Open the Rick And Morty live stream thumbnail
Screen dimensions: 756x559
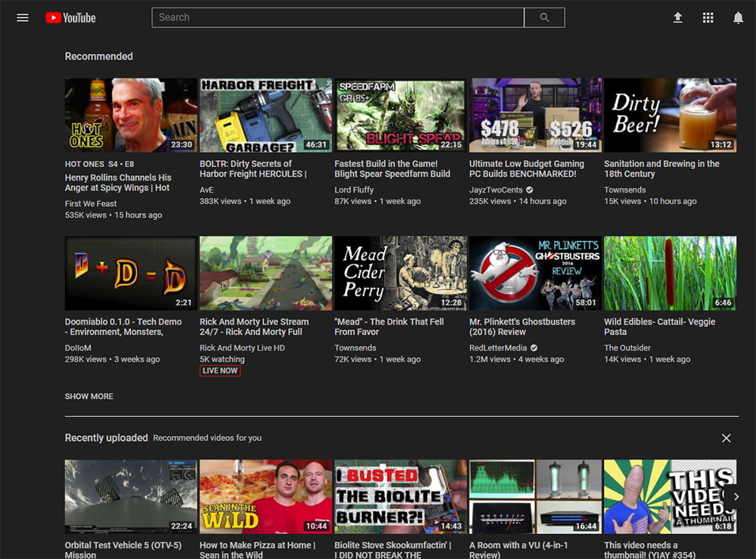pyautogui.click(x=265, y=273)
